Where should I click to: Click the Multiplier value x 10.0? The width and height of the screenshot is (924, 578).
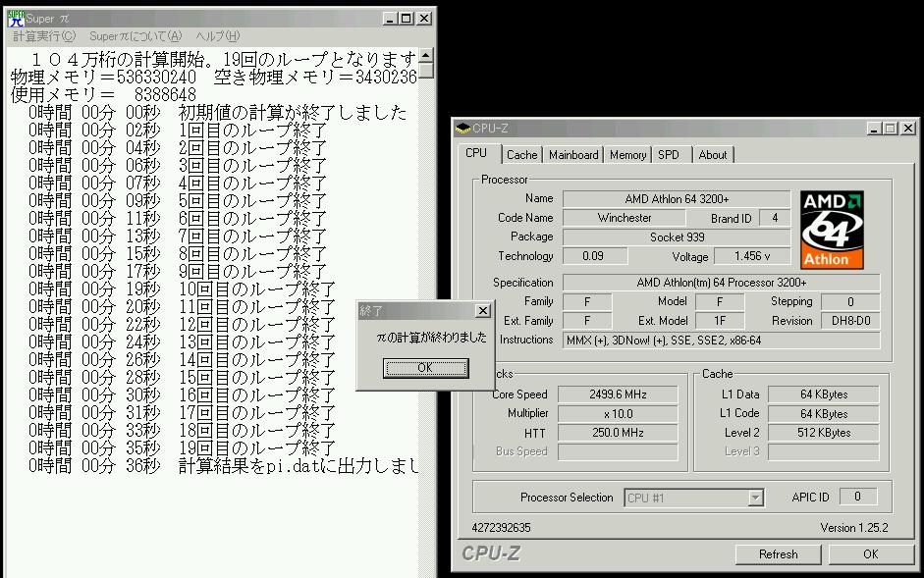click(x=618, y=414)
